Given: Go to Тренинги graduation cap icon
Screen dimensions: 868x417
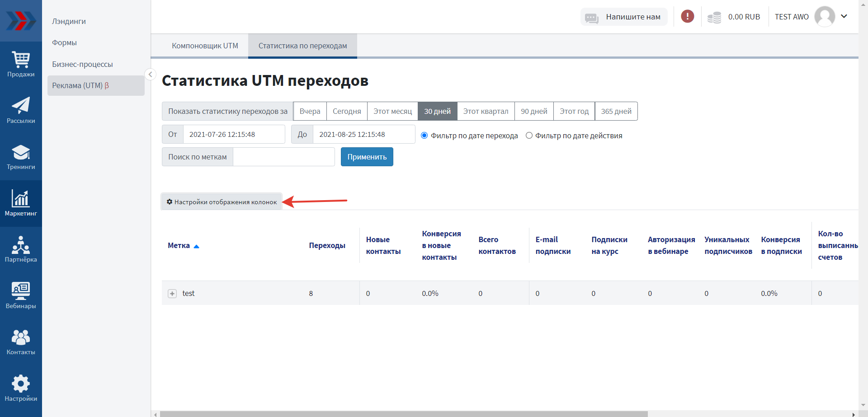Looking at the screenshot, I should 21,157.
